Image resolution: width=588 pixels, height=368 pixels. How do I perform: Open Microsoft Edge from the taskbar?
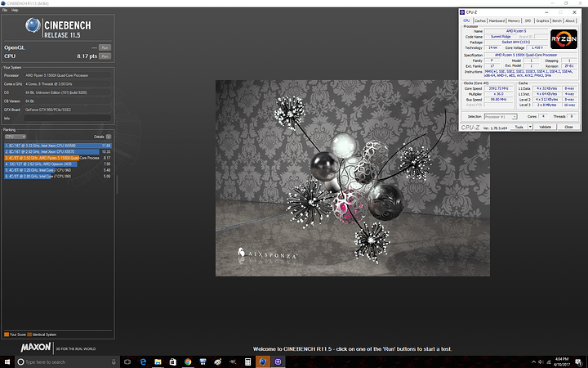[x=143, y=361]
